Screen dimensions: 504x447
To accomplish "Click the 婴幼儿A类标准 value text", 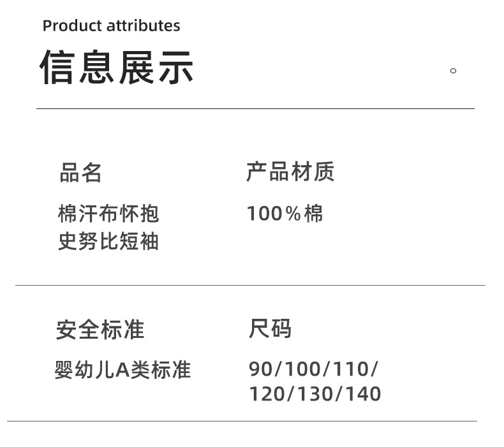I will 122,370.
